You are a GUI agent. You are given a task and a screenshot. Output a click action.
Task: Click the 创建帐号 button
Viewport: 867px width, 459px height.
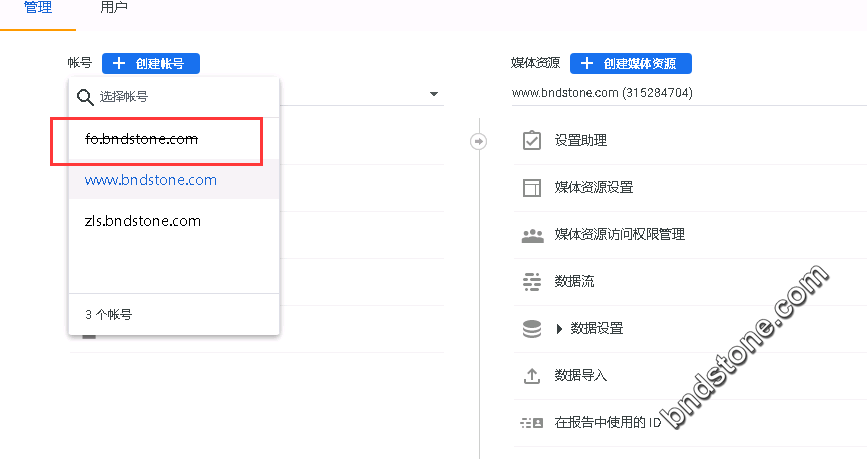click(x=151, y=63)
